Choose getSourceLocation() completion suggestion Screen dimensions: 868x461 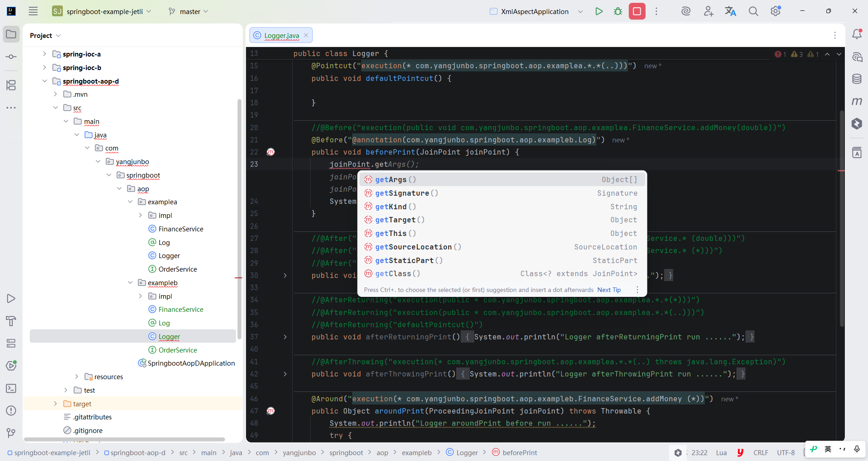pos(502,247)
